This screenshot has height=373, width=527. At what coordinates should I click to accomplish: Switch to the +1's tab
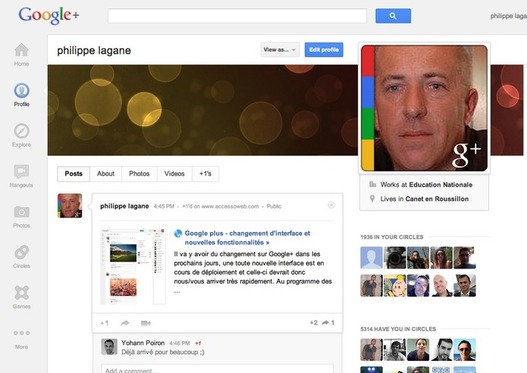pyautogui.click(x=205, y=174)
